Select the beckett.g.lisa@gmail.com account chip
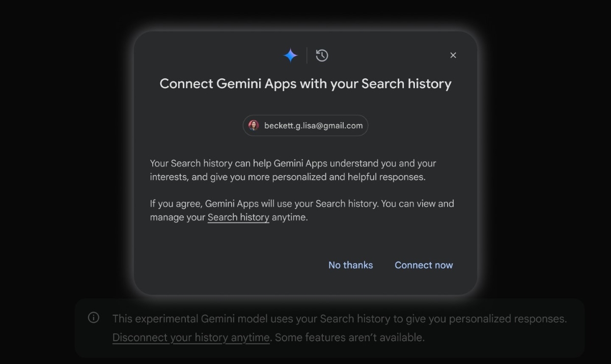 pos(305,125)
